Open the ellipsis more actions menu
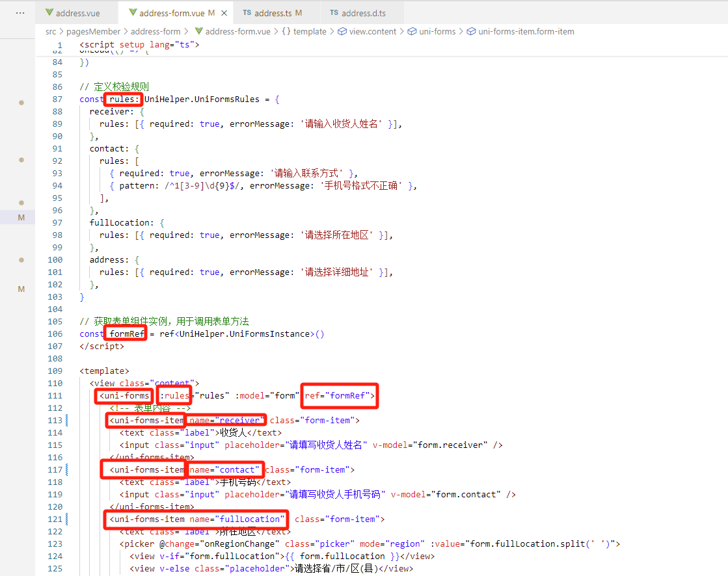 [x=20, y=12]
